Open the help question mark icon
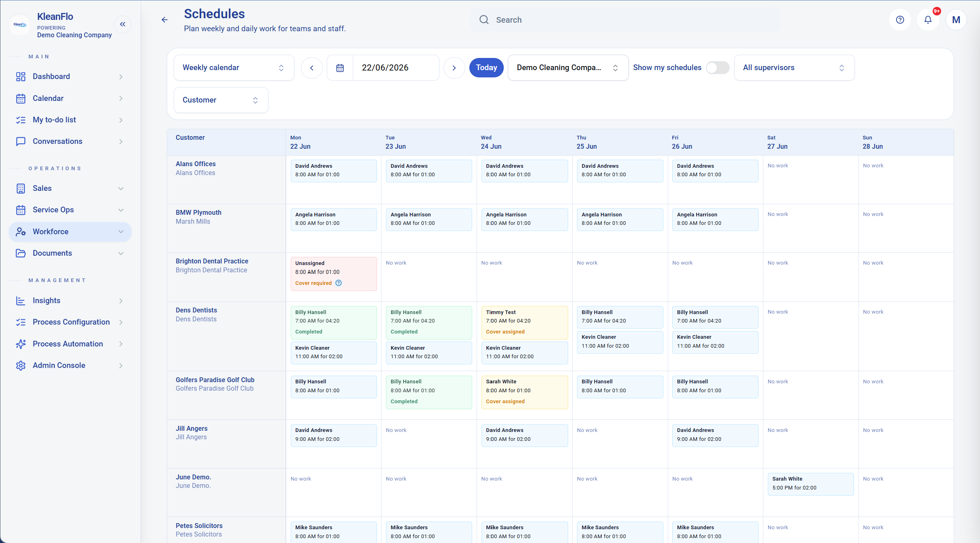The width and height of the screenshot is (980, 543). pos(900,20)
